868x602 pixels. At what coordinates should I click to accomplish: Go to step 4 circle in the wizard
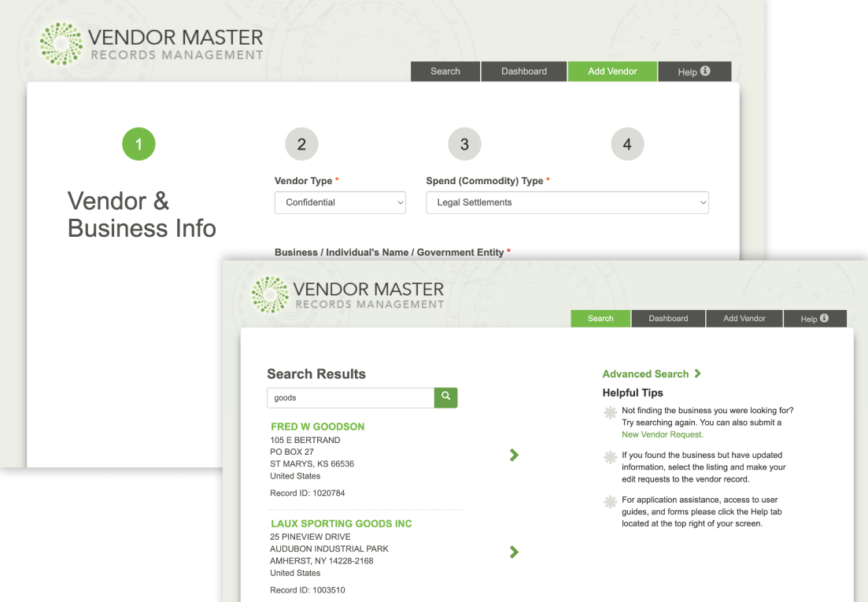[x=627, y=144]
